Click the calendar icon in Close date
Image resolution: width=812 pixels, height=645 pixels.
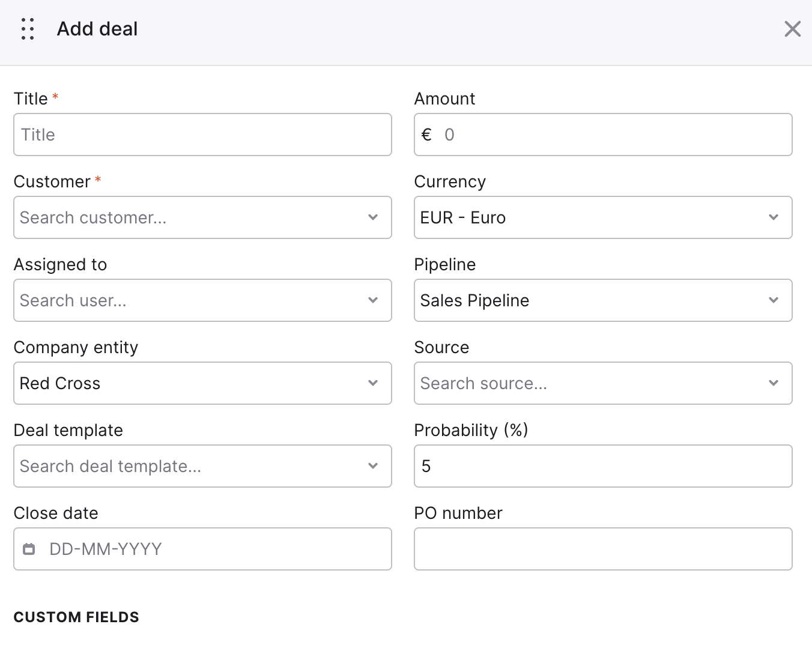(x=29, y=549)
